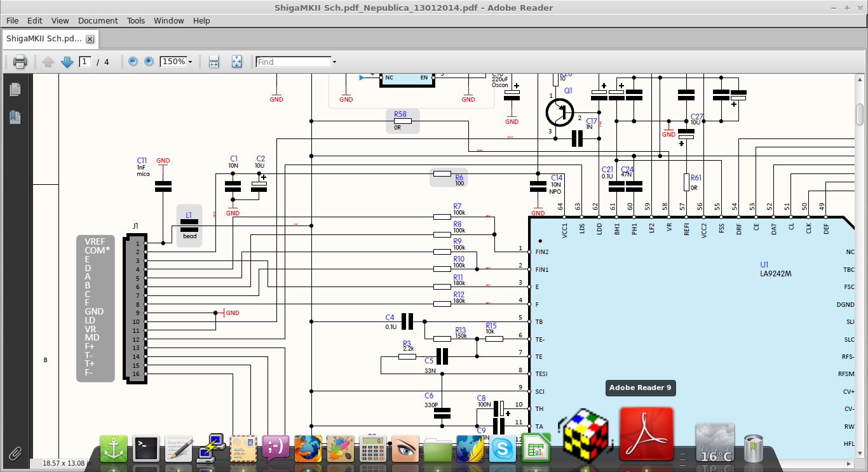Screen dimensions: 868x472
Task: Open the blue feather app in the dock
Action: click(x=470, y=448)
